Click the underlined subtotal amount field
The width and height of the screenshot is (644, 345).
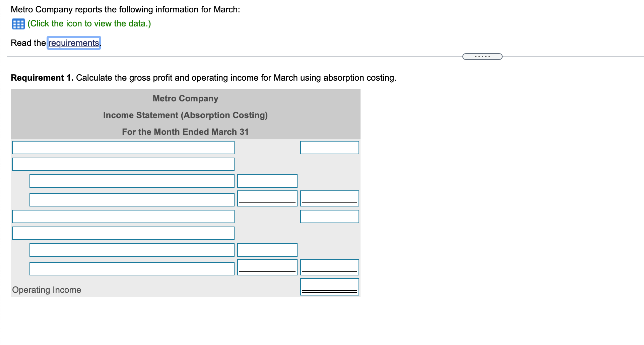pos(267,198)
